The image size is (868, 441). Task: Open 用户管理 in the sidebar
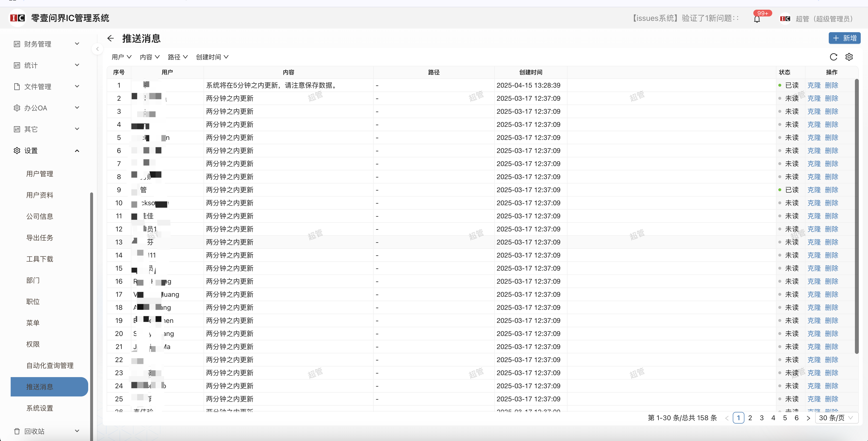point(40,174)
